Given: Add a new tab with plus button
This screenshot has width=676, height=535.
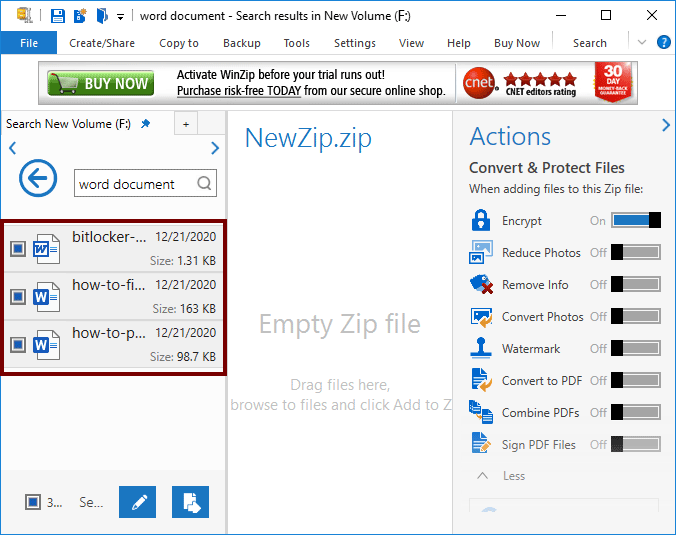Looking at the screenshot, I should [186, 124].
